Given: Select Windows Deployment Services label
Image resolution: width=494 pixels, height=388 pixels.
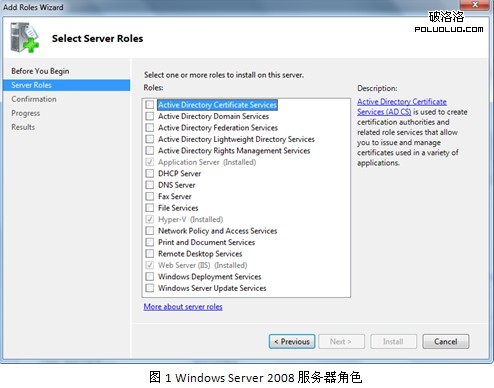Looking at the screenshot, I should 209,276.
